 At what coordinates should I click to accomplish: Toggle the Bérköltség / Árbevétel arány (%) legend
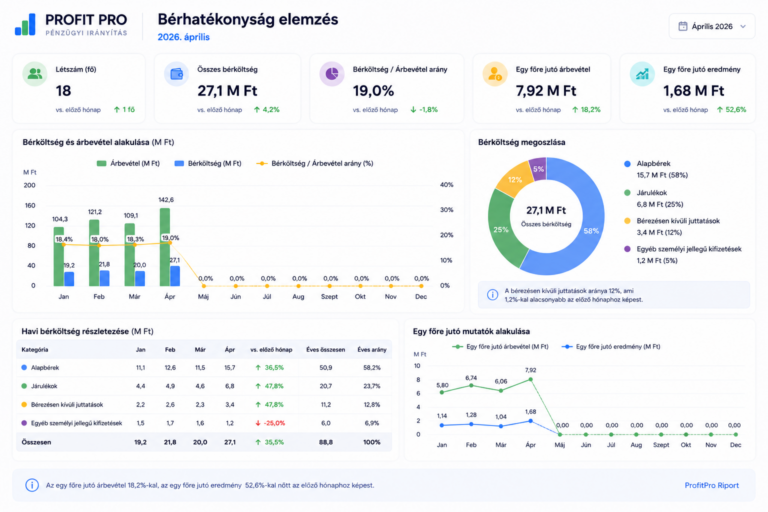coord(315,164)
